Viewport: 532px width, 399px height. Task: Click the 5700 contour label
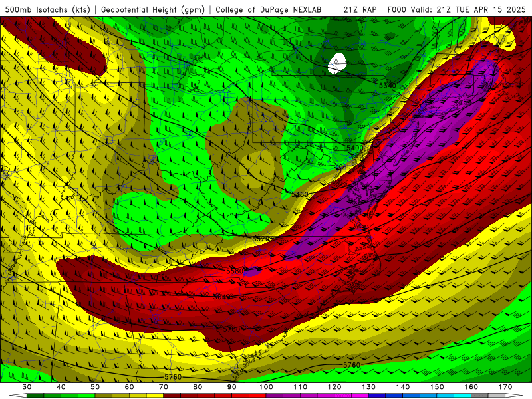click(231, 329)
